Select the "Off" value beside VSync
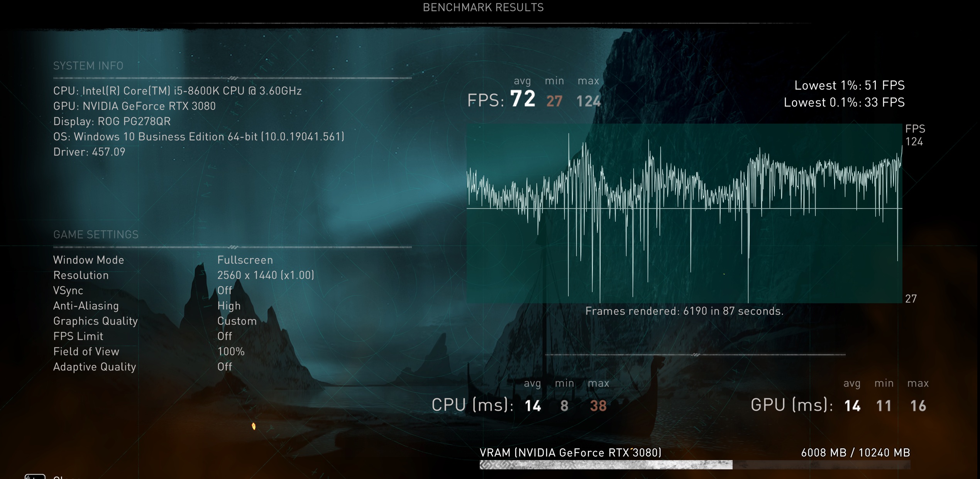The image size is (980, 479). click(225, 290)
